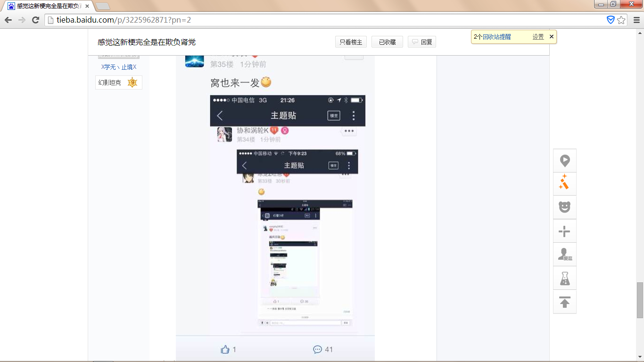Go back using the browser back arrow
The image size is (644, 362).
8,20
